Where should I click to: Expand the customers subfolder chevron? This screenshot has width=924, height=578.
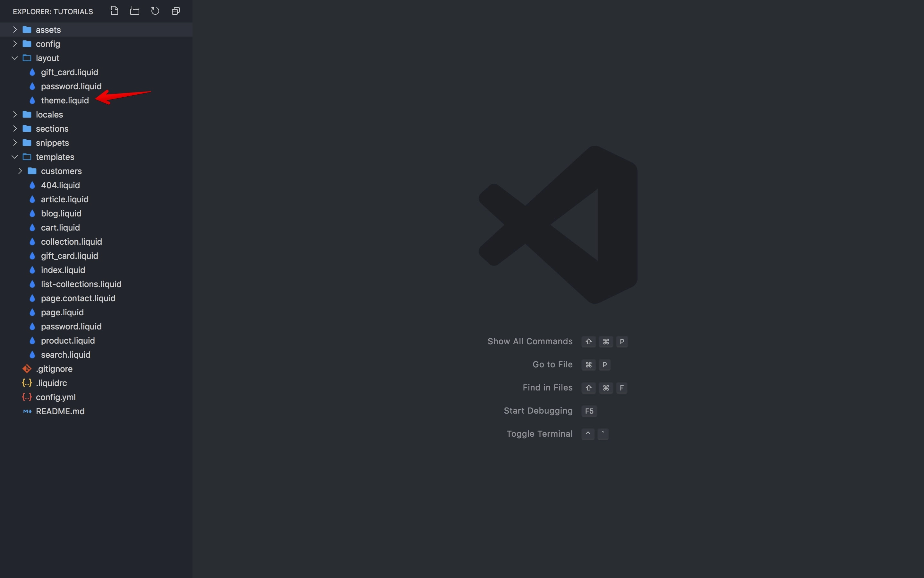point(20,171)
